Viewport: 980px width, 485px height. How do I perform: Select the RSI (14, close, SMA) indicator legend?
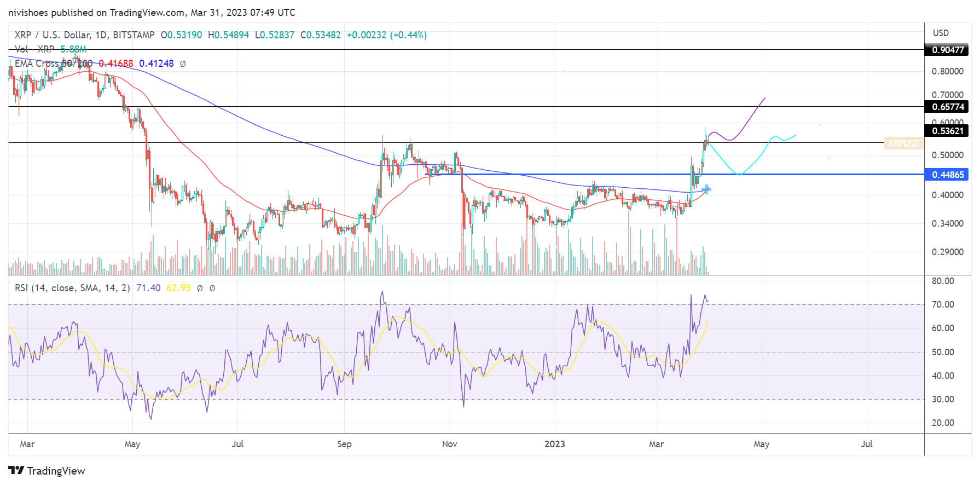coord(72,288)
